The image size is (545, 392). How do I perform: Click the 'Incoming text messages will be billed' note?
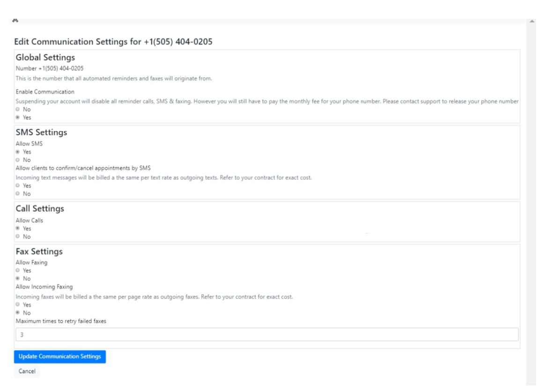pos(164,178)
